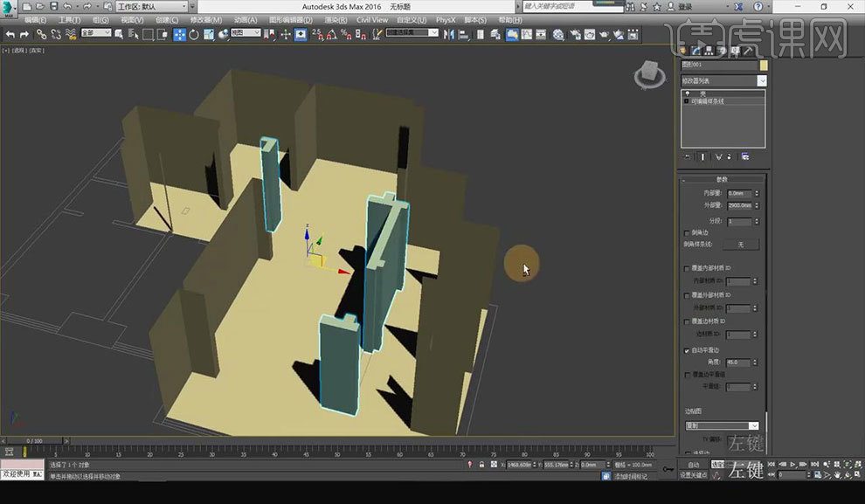Click the 无 button beside 倒角样条线
Image resolution: width=865 pixels, height=504 pixels.
tap(740, 245)
